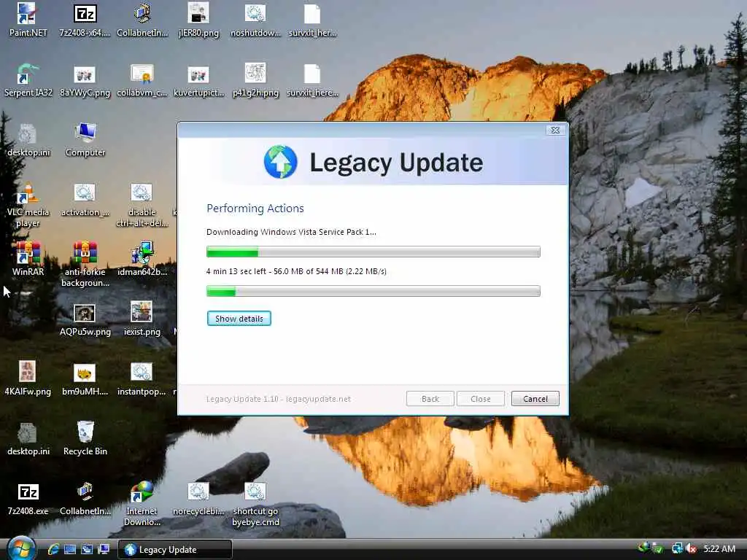Close the Legacy Update dialog with X
Viewport: 747px width, 560px height.
555,130
